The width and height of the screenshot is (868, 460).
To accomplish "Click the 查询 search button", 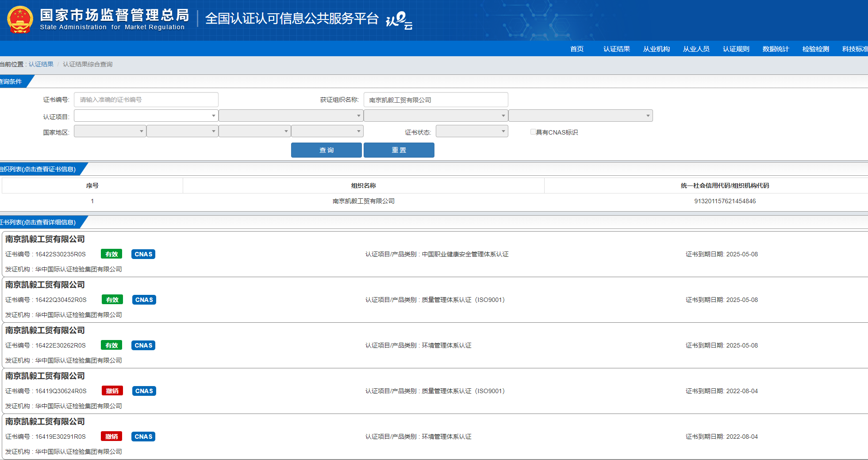I will (x=326, y=150).
